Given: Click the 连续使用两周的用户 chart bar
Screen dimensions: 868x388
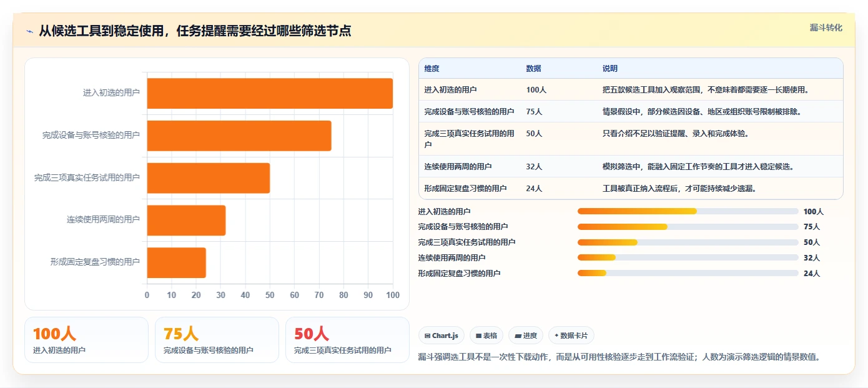Looking at the screenshot, I should tap(186, 220).
